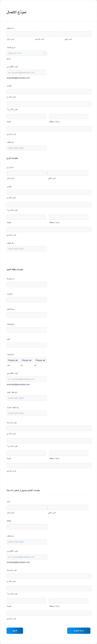The image size is (97, 644).
Task: Click the work location (موقع العمل) field
Action: pos(26,330)
